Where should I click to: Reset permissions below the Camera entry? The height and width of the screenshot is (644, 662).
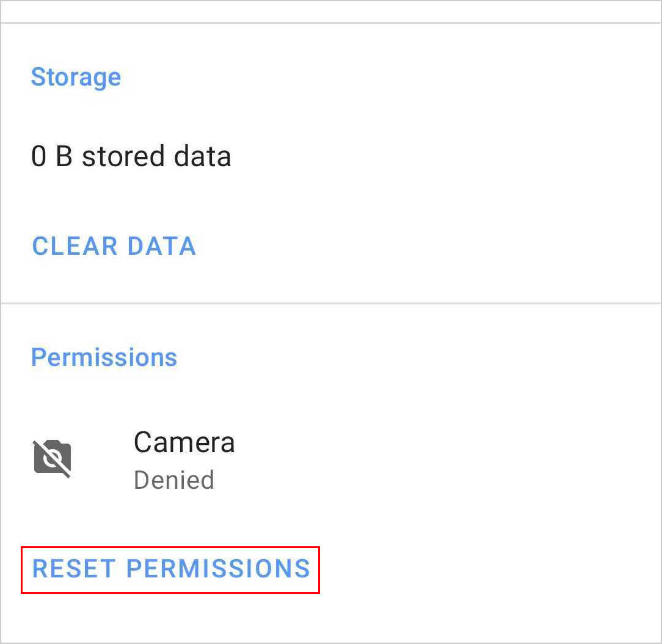tap(171, 569)
